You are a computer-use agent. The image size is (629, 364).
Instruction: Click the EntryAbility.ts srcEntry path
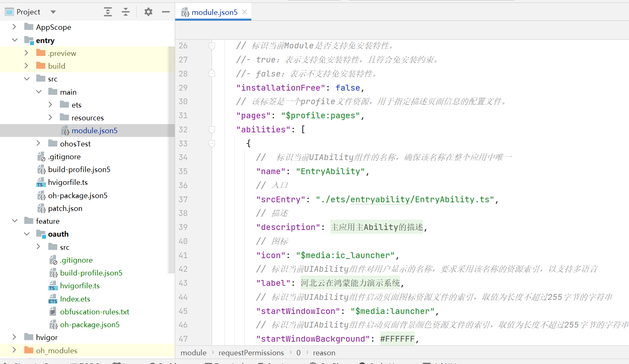coord(405,199)
